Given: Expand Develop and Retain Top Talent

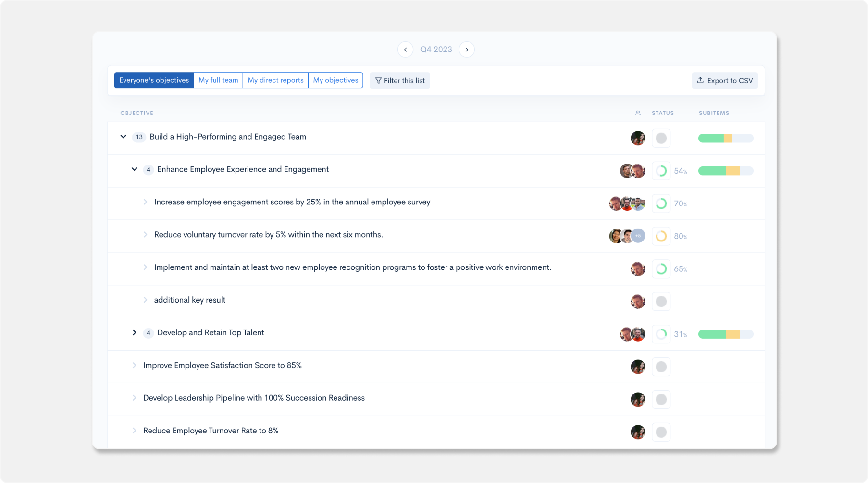Looking at the screenshot, I should (135, 332).
